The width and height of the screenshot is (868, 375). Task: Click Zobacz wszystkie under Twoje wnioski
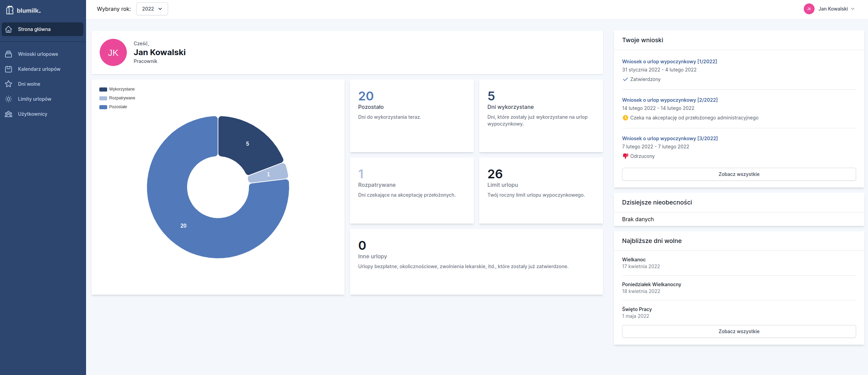739,174
